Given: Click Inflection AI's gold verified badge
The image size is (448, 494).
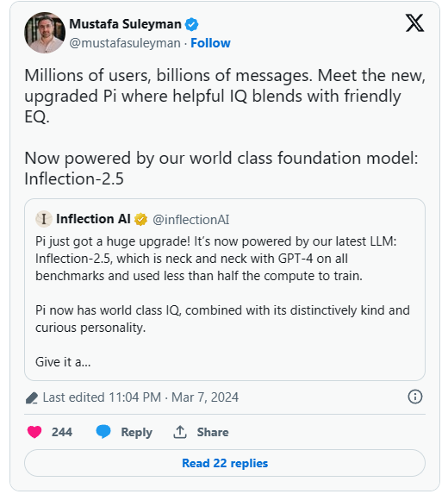Looking at the screenshot, I should click(x=140, y=219).
